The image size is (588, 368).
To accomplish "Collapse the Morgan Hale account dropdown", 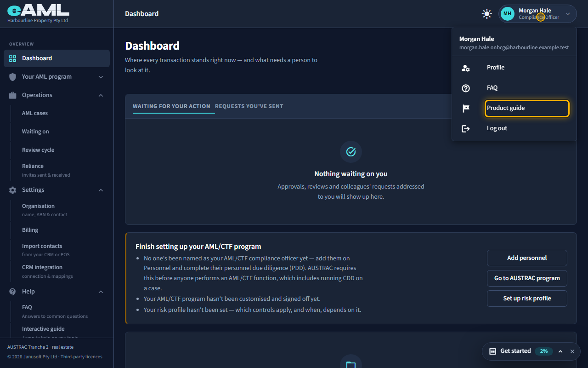I will (x=568, y=14).
